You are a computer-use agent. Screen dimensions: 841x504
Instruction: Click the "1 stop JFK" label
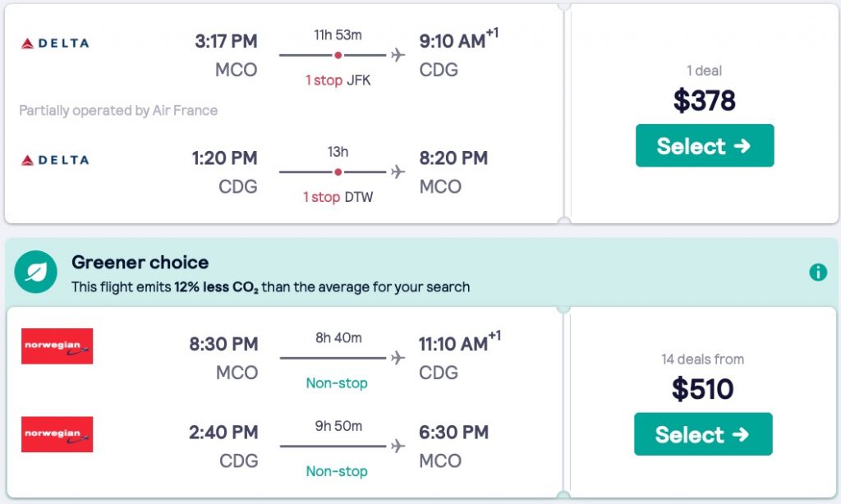pos(338,80)
